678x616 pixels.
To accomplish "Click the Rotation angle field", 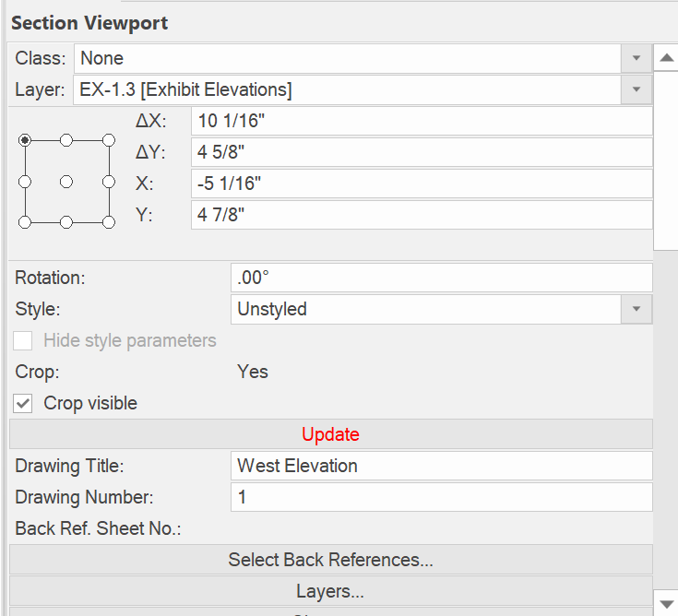I will pos(441,278).
